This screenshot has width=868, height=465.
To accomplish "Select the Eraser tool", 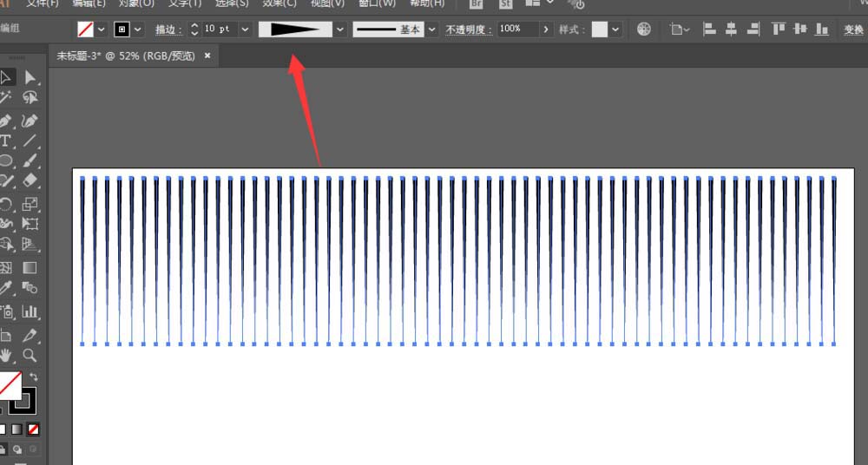I will click(30, 180).
